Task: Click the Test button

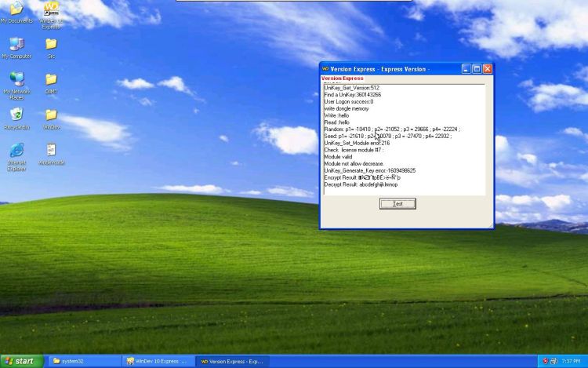Action: tap(397, 204)
